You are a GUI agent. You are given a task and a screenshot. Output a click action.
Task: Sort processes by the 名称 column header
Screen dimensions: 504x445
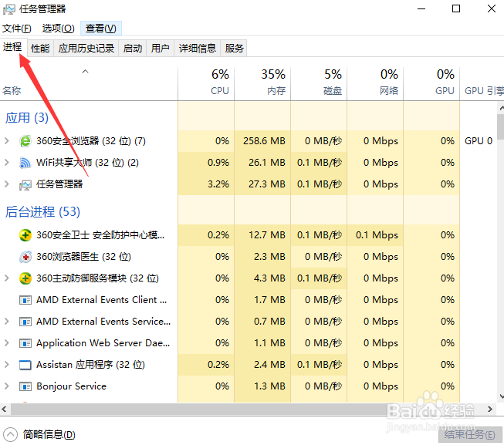pos(89,83)
